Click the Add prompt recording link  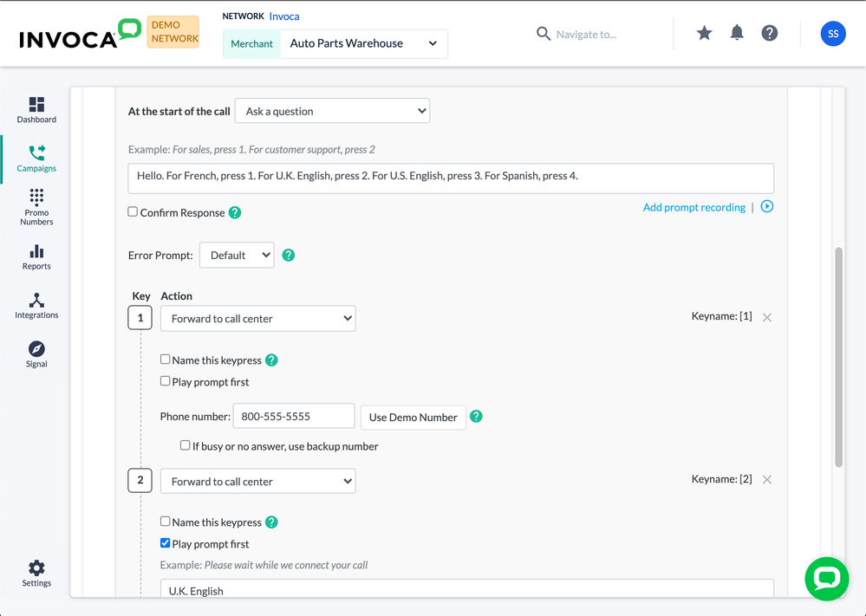pos(693,207)
